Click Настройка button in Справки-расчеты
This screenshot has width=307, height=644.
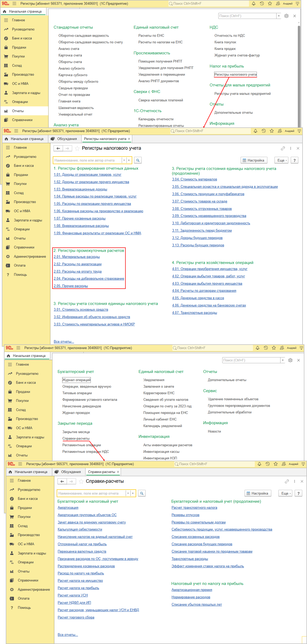coord(257,493)
